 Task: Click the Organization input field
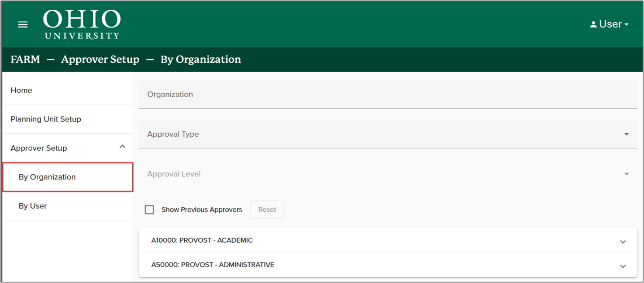coord(387,95)
